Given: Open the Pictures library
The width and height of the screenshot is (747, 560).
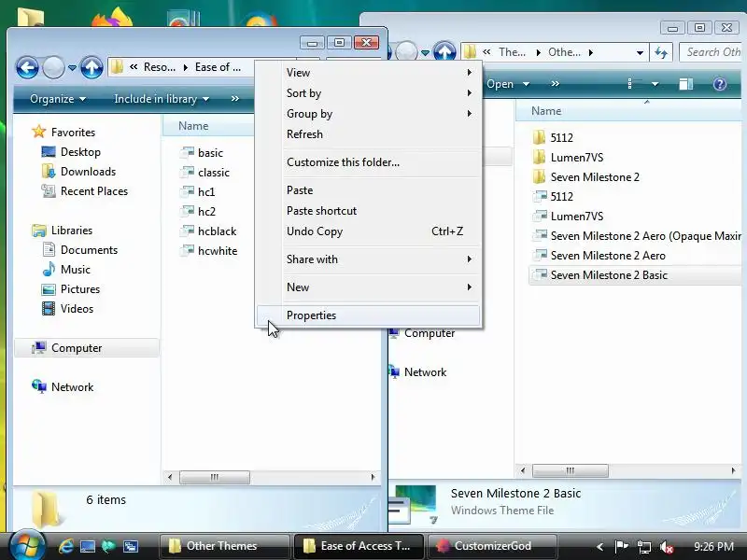Looking at the screenshot, I should [x=72, y=289].
